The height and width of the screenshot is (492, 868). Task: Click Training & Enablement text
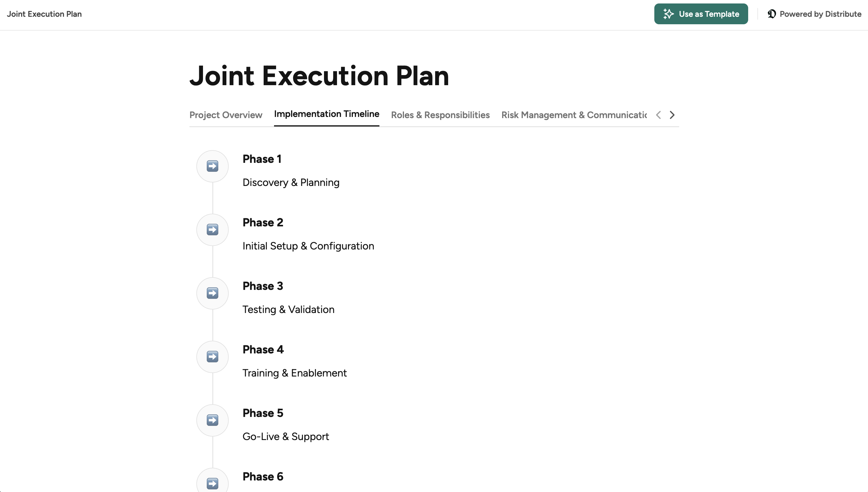[295, 373]
